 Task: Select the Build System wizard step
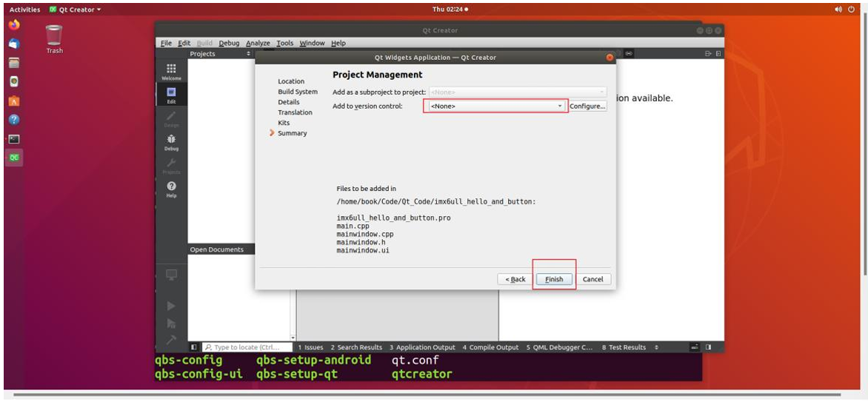[x=298, y=92]
